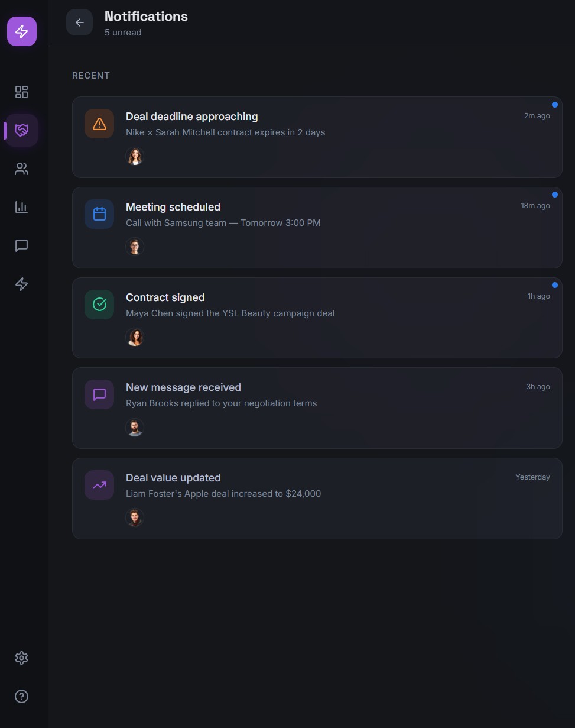View Analytics via the bar chart icon
Screen dimensions: 575x728
(x=21, y=207)
